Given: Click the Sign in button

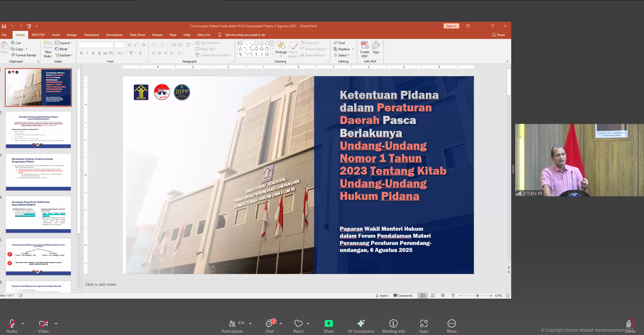Looking at the screenshot, I should (x=451, y=26).
